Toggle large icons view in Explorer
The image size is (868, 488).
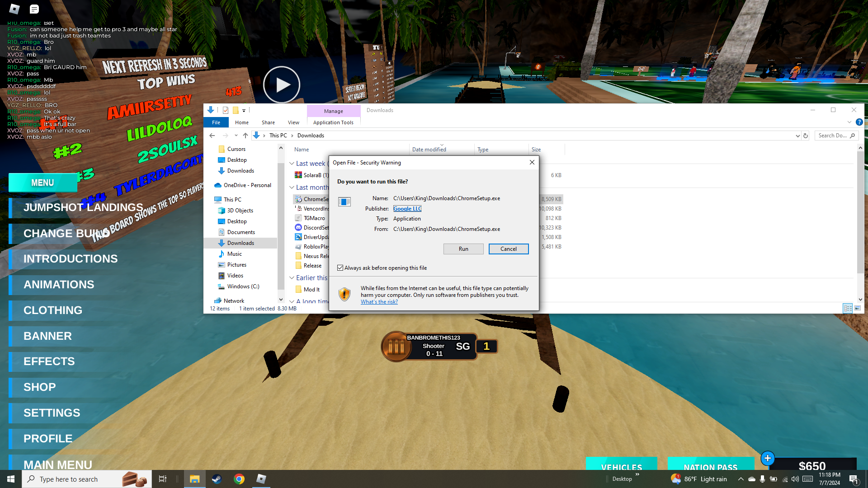pyautogui.click(x=858, y=308)
